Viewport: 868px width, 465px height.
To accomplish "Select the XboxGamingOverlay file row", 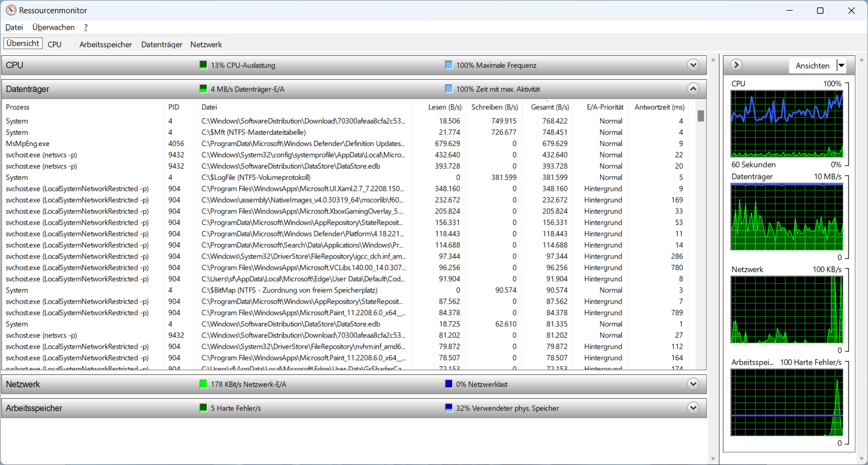I will coord(345,211).
